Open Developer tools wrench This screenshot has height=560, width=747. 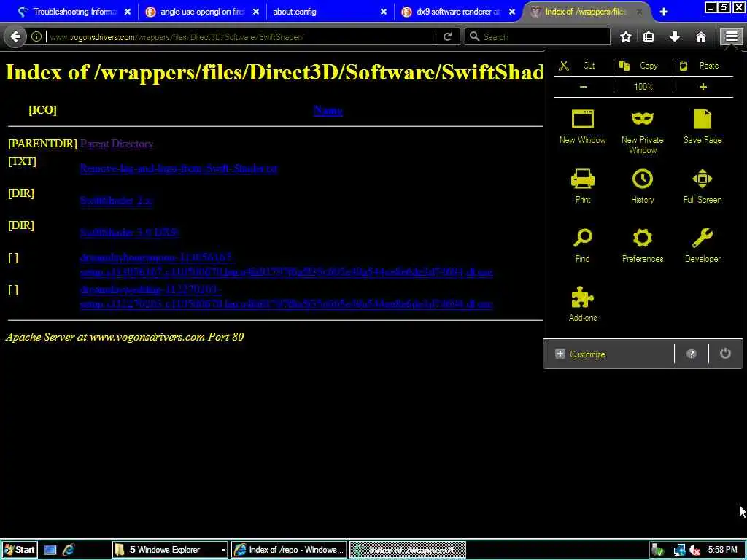[703, 245]
